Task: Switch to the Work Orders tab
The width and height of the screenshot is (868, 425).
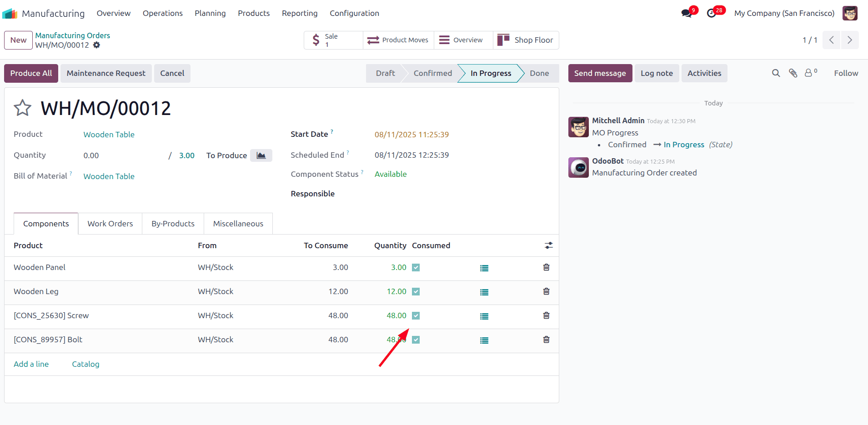Action: click(x=110, y=224)
